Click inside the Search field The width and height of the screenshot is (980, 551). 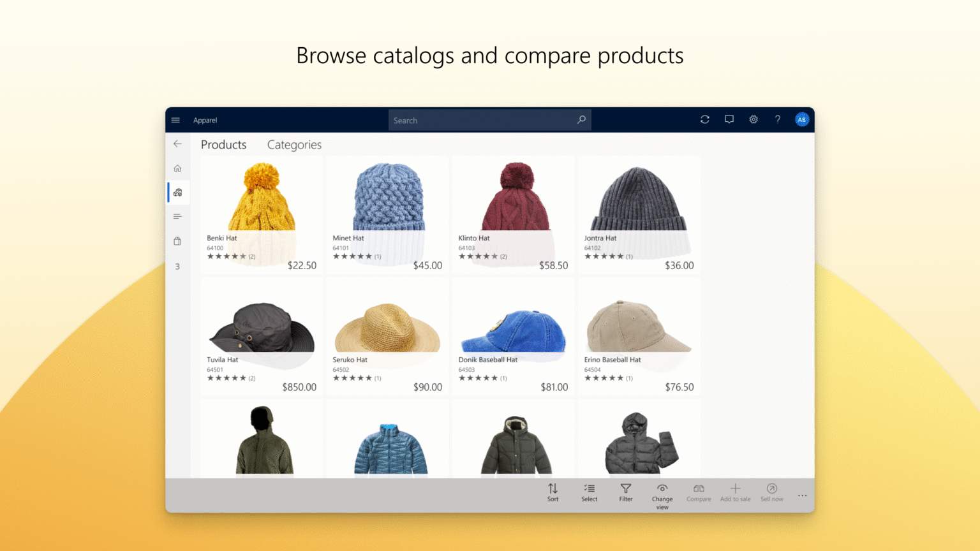point(485,120)
